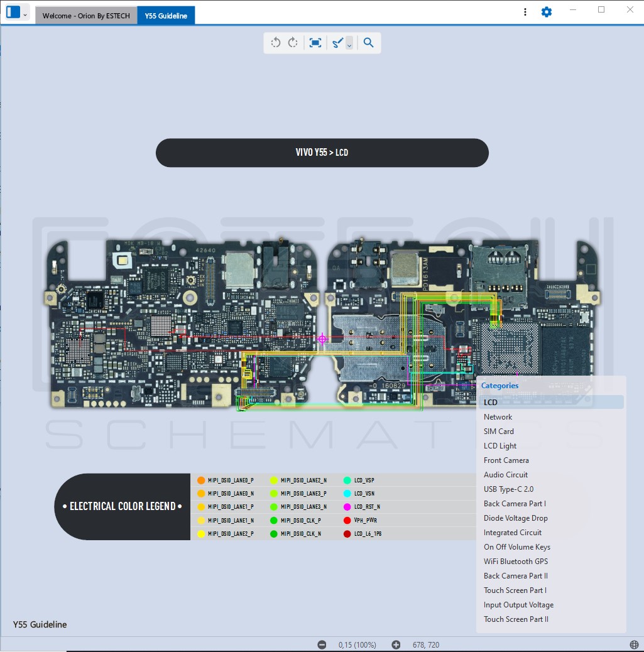Rotate the board view counter-clockwise
The image size is (644, 652).
coord(275,43)
